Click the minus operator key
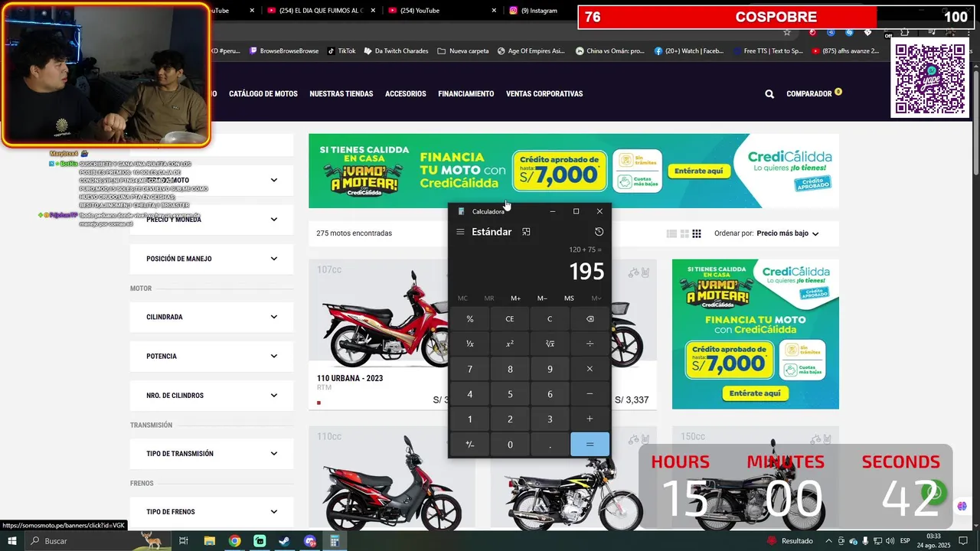980x551 pixels. tap(590, 394)
